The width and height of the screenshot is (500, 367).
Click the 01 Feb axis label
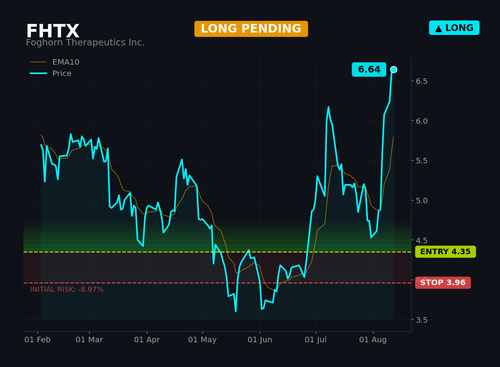point(37,340)
